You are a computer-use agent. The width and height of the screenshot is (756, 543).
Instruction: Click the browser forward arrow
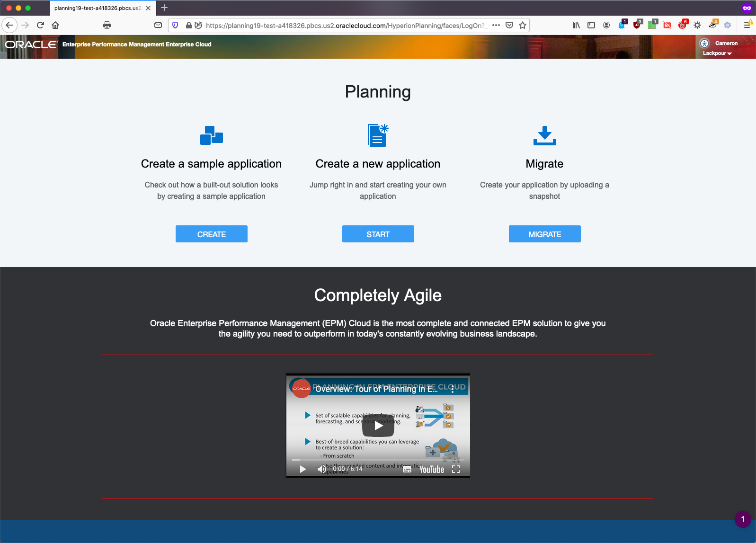click(x=25, y=25)
